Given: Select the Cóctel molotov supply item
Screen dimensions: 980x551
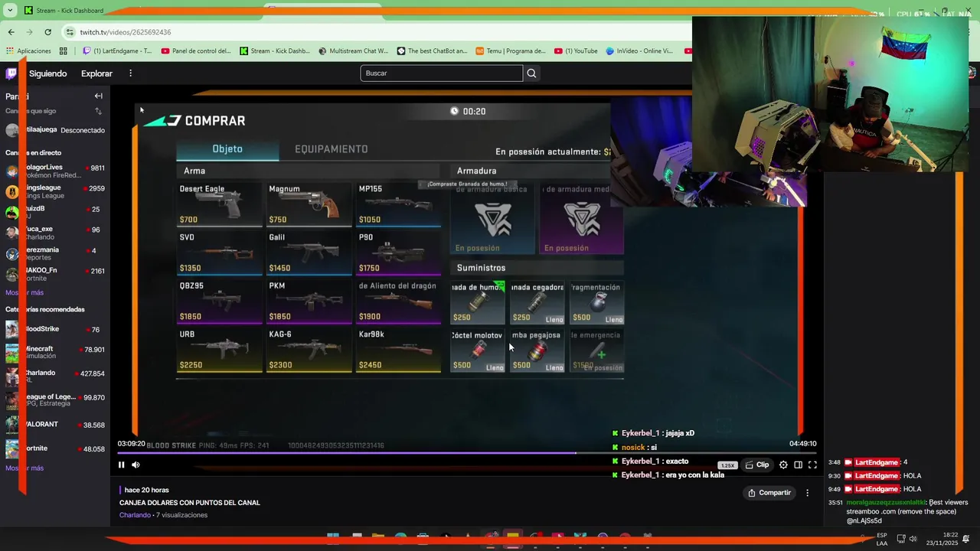Looking at the screenshot, I should [x=477, y=351].
